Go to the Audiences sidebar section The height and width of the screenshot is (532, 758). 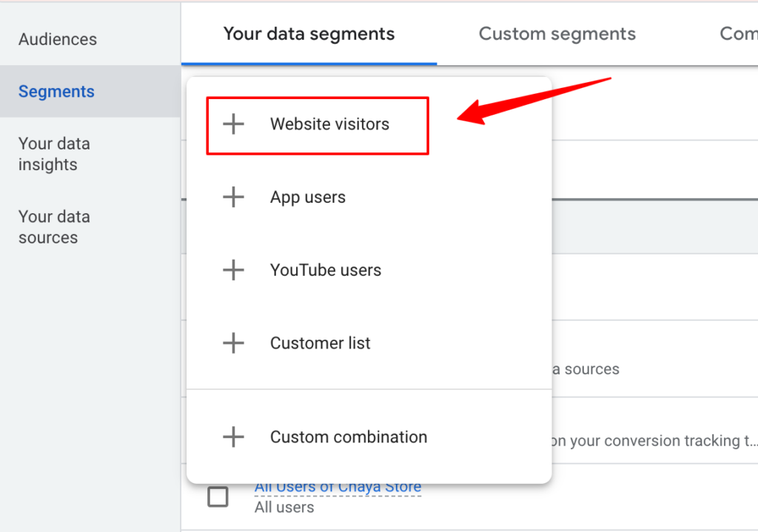[57, 39]
